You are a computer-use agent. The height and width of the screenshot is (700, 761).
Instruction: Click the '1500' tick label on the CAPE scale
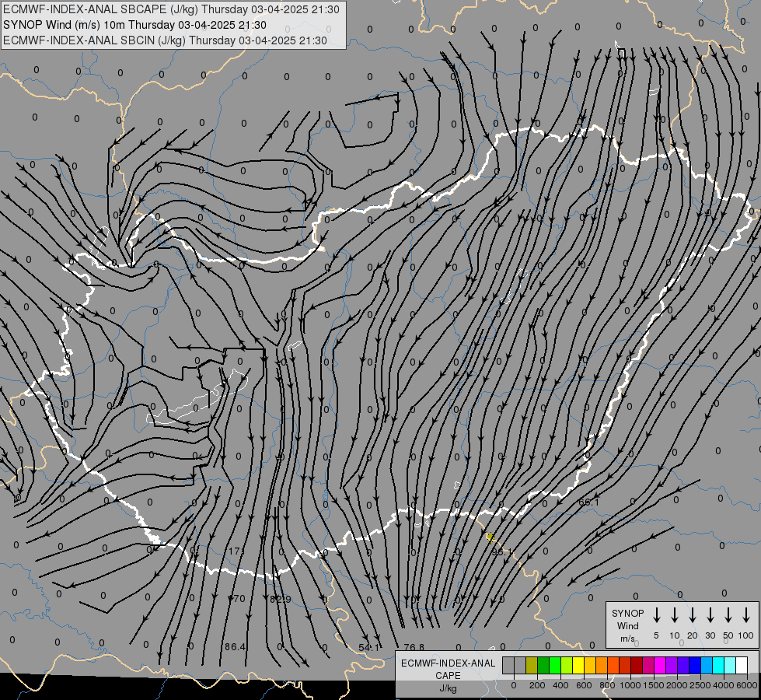[x=653, y=685]
